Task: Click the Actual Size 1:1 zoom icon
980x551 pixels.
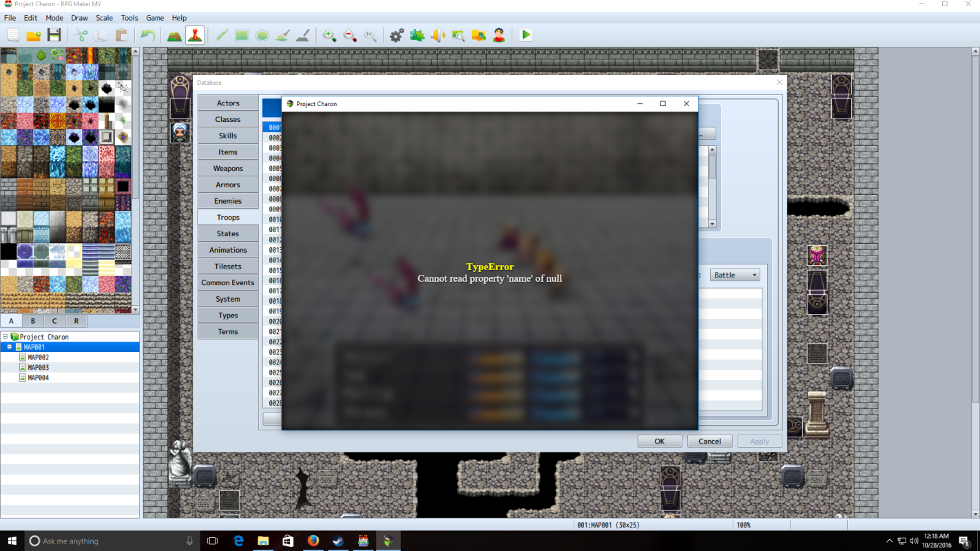Action: click(x=370, y=35)
